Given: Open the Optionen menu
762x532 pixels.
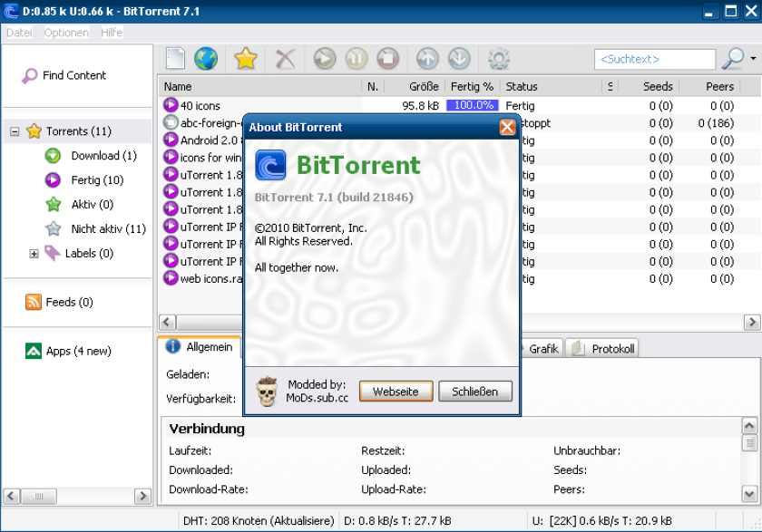Looking at the screenshot, I should (x=66, y=33).
